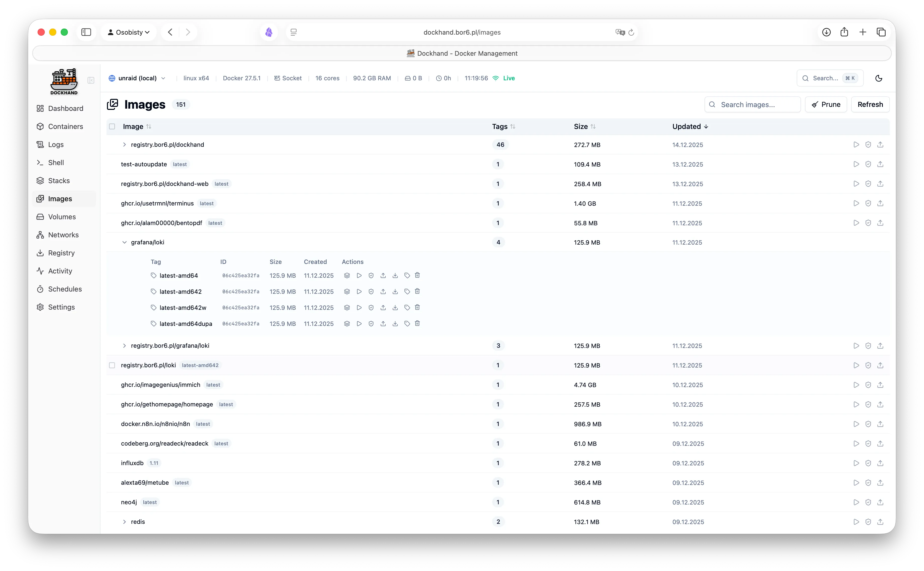Delete the latest-amd64 tag via trash icon
Image resolution: width=924 pixels, height=571 pixels.
click(417, 275)
